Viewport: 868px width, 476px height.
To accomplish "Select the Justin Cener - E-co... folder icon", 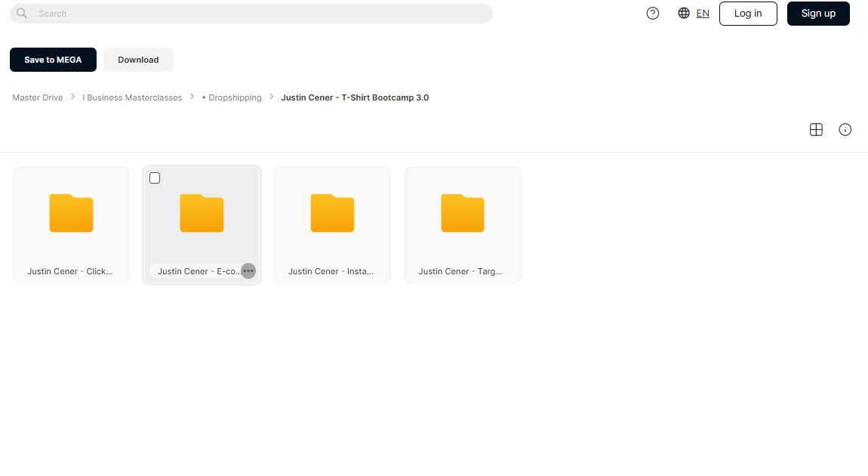I will tap(202, 213).
